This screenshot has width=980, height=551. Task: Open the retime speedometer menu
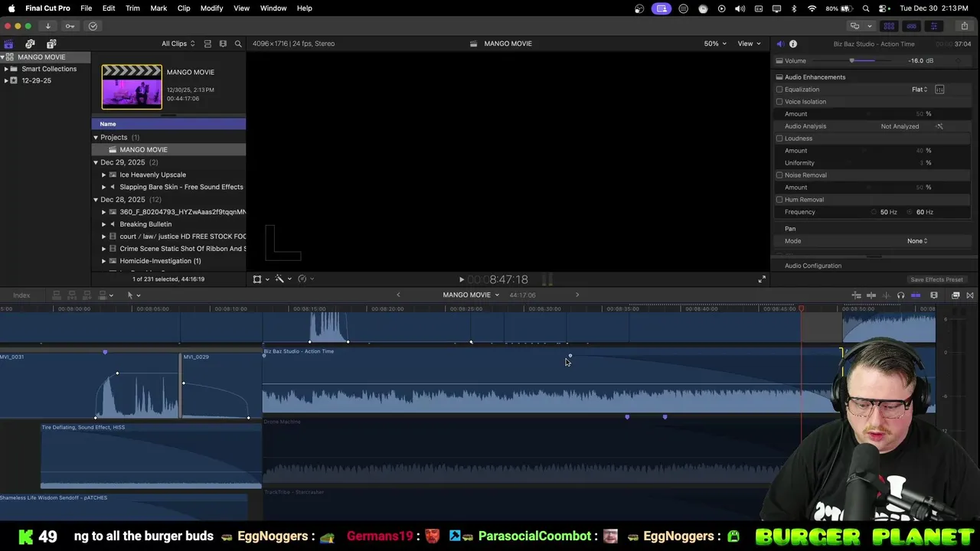coord(302,279)
